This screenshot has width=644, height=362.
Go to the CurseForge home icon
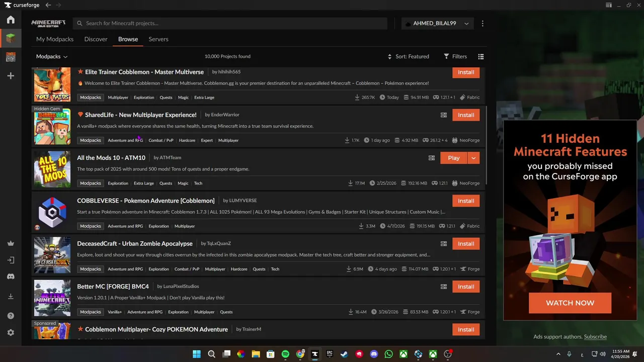click(x=11, y=20)
